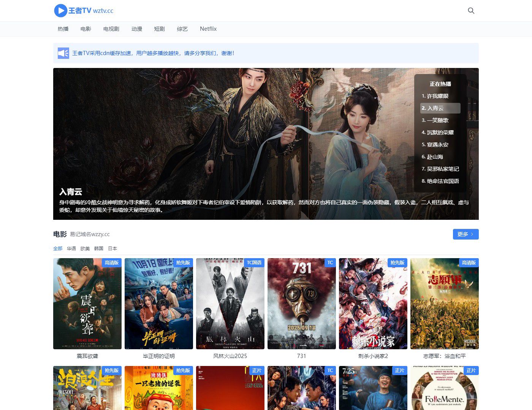Select the 电视剧 navigation item
Image resolution: width=532 pixels, height=410 pixels.
pos(111,29)
